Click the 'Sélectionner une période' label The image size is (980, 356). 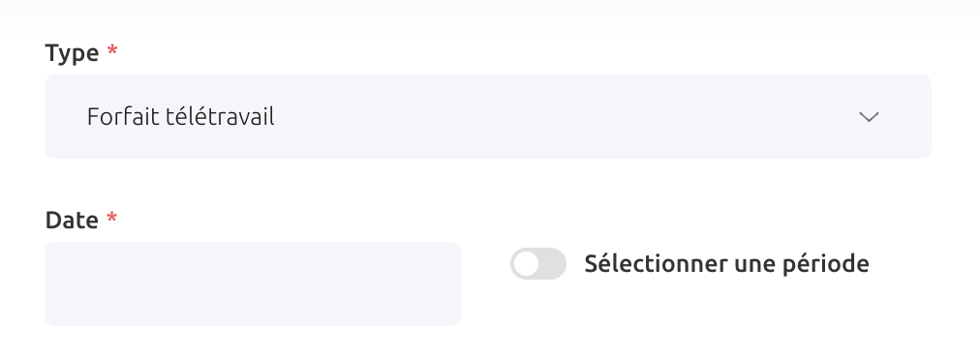[x=726, y=263]
